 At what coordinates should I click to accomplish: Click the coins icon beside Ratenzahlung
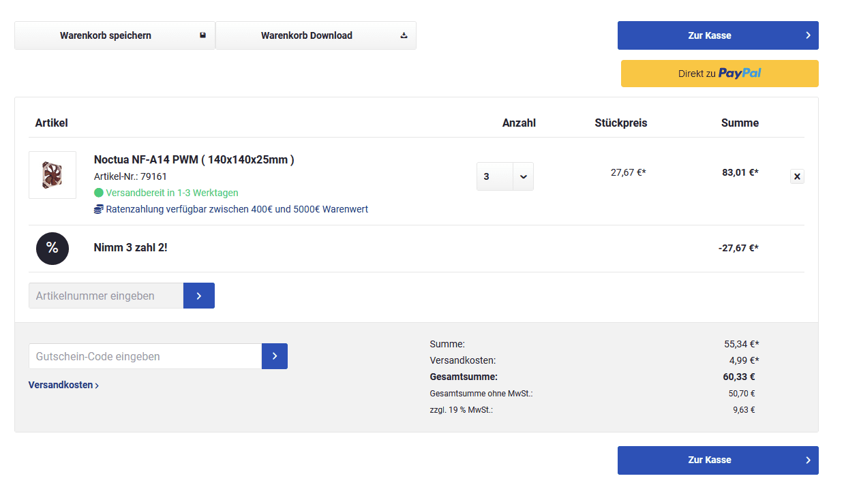[x=99, y=209]
